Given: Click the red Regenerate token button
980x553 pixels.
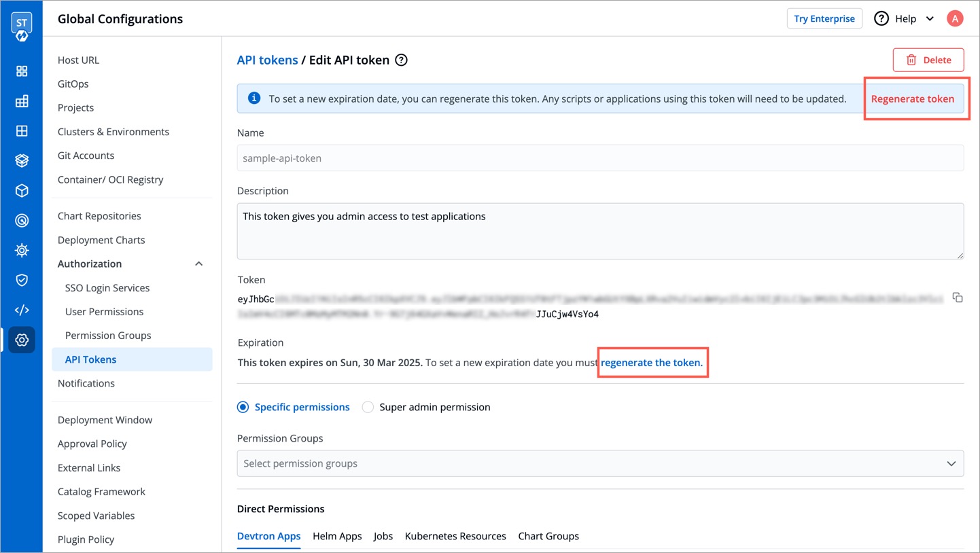Looking at the screenshot, I should click(912, 99).
